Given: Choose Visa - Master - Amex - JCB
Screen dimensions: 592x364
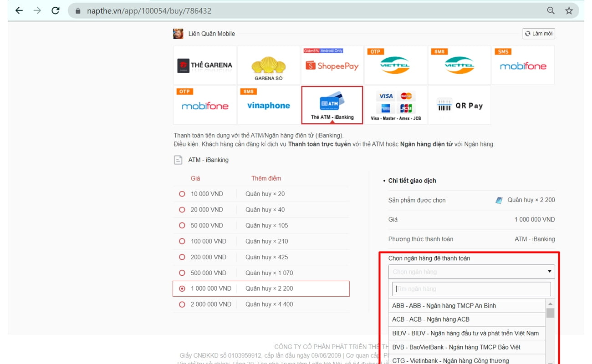Looking at the screenshot, I should [396, 105].
